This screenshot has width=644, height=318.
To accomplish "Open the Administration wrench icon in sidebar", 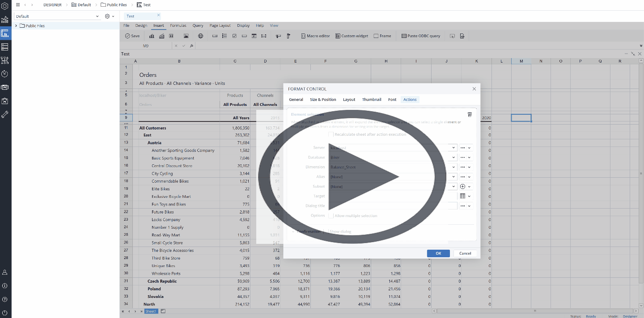I will point(5,114).
